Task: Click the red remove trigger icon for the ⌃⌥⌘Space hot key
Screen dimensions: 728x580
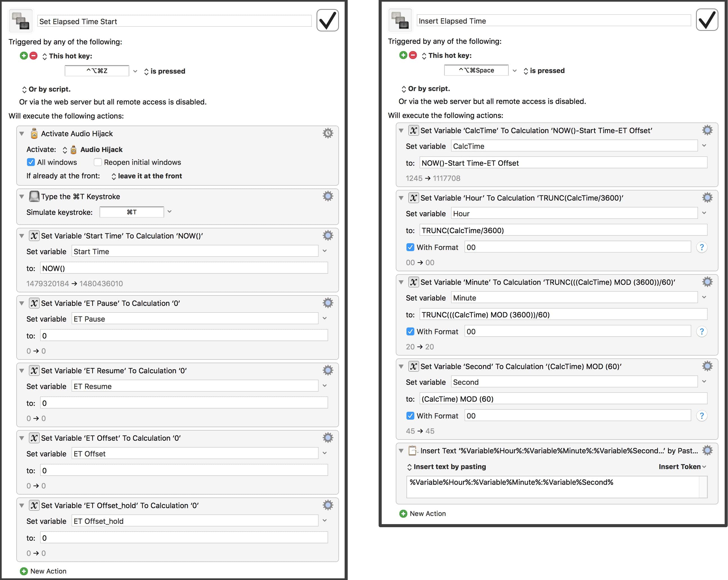Action: tap(413, 55)
